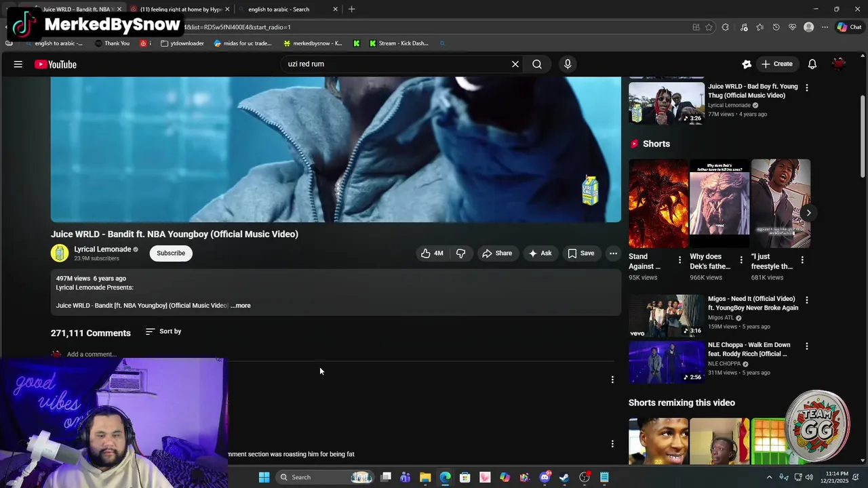Open options menu for the first comment
The height and width of the screenshot is (488, 868).
pos(612,380)
